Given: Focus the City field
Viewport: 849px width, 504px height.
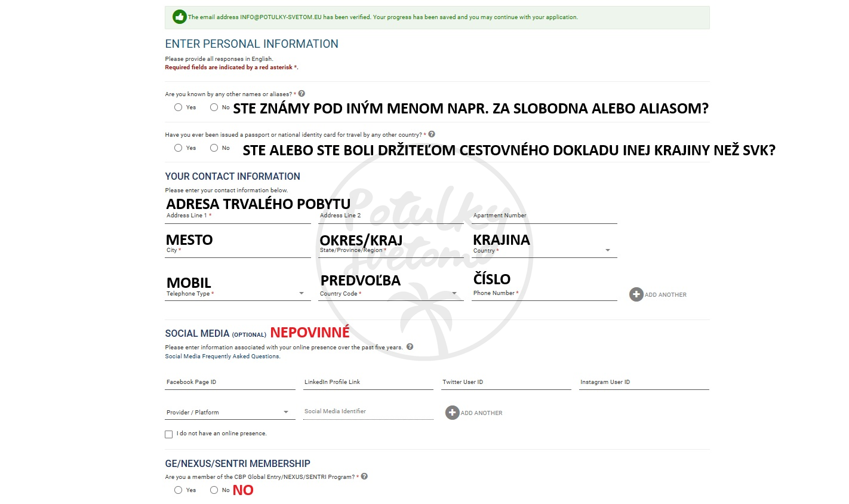Looking at the screenshot, I should (238, 251).
